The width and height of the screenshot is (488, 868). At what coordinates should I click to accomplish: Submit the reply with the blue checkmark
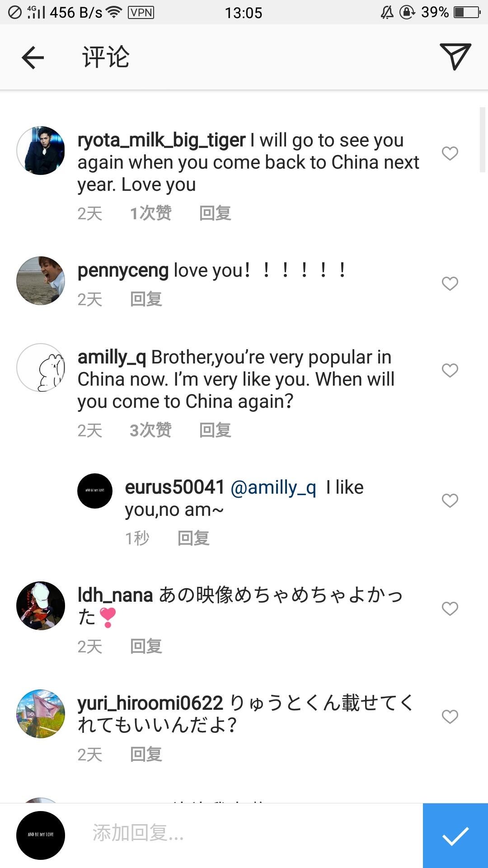(x=455, y=835)
